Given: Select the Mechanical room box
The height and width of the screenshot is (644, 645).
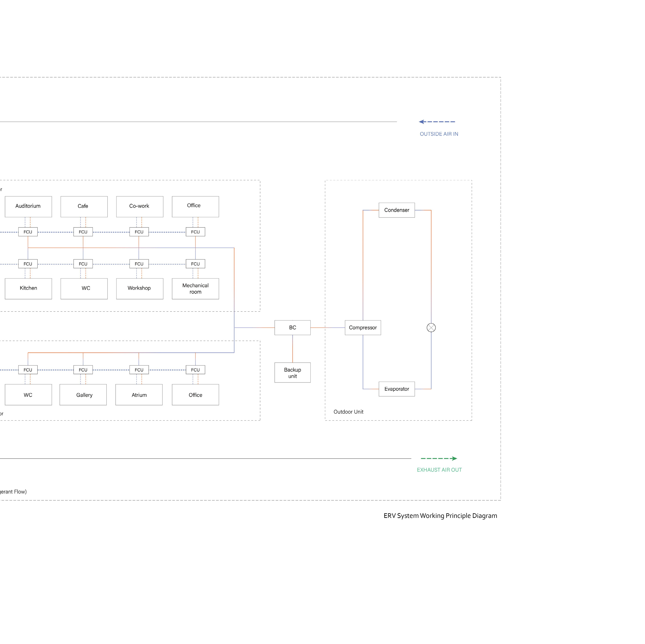Looking at the screenshot, I should [195, 289].
